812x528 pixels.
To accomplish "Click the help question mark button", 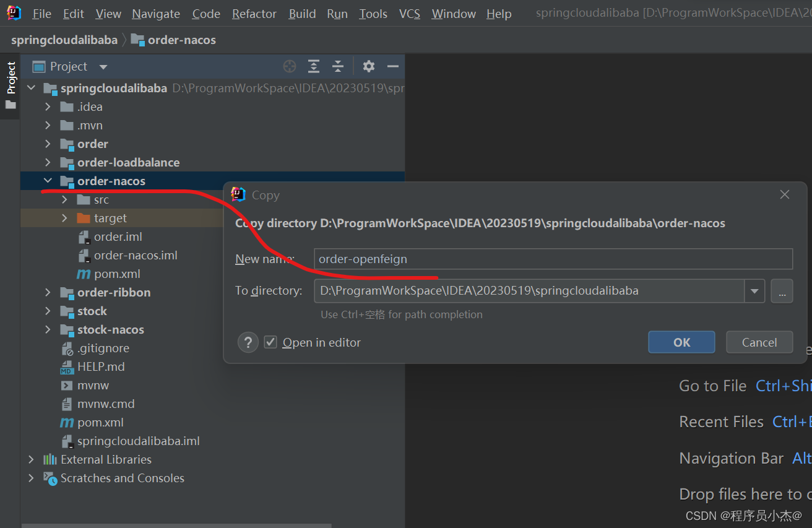I will coord(248,342).
